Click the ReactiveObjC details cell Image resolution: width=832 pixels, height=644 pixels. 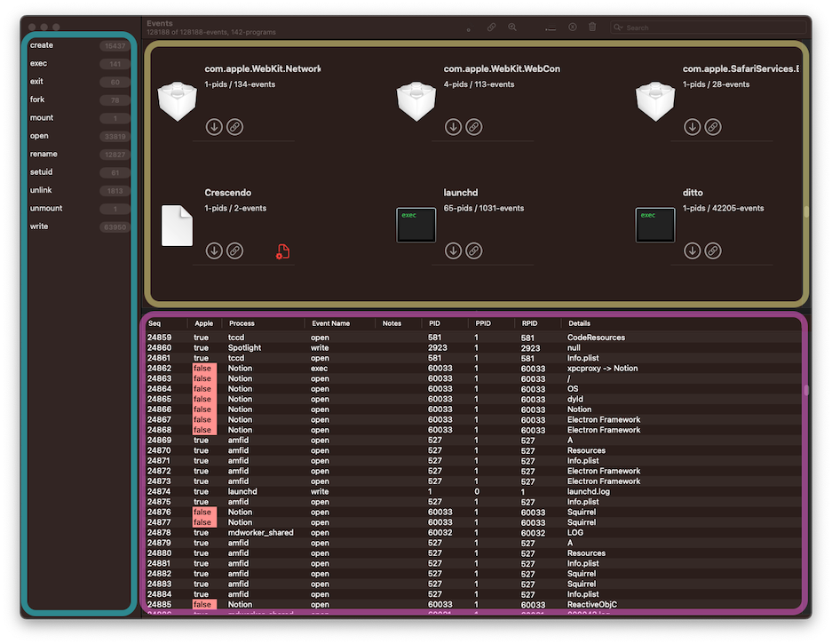[591, 605]
